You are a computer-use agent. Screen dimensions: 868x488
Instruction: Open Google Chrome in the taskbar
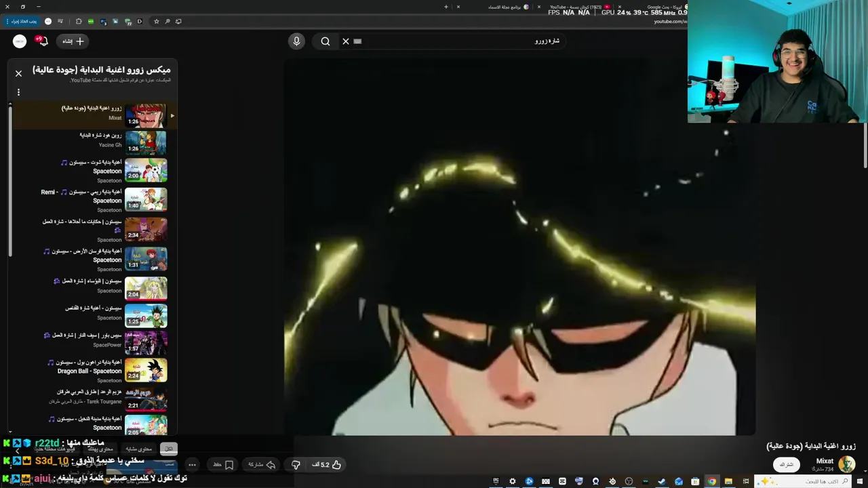click(711, 481)
